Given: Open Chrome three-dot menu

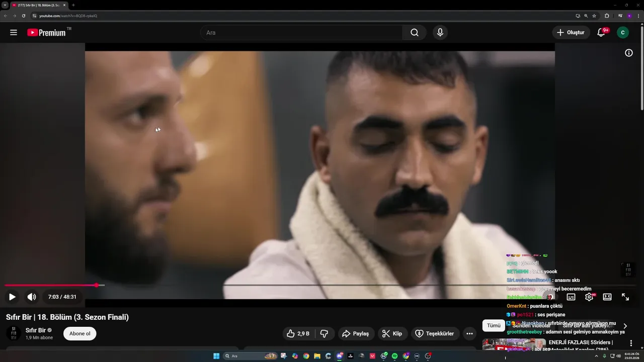Looking at the screenshot, I should (x=638, y=16).
